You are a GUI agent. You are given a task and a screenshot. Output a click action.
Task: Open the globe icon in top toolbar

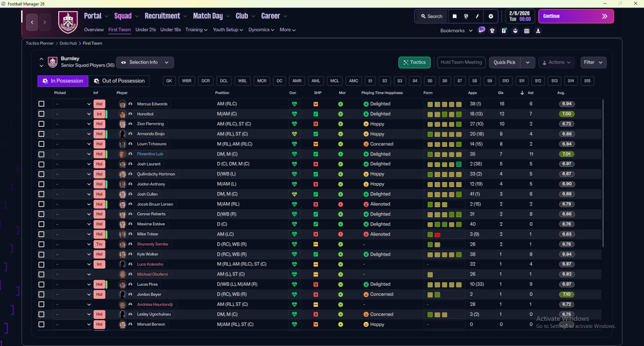[466, 16]
